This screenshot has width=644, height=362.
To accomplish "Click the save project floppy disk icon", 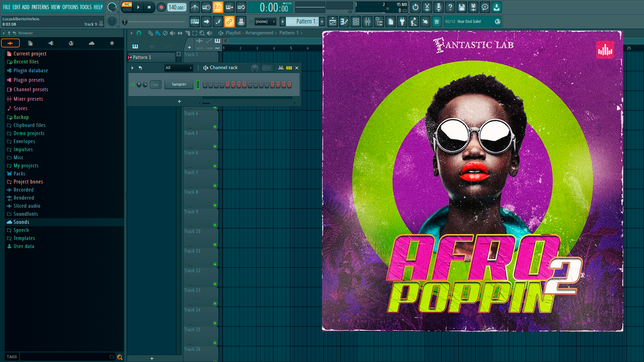I will (x=462, y=7).
